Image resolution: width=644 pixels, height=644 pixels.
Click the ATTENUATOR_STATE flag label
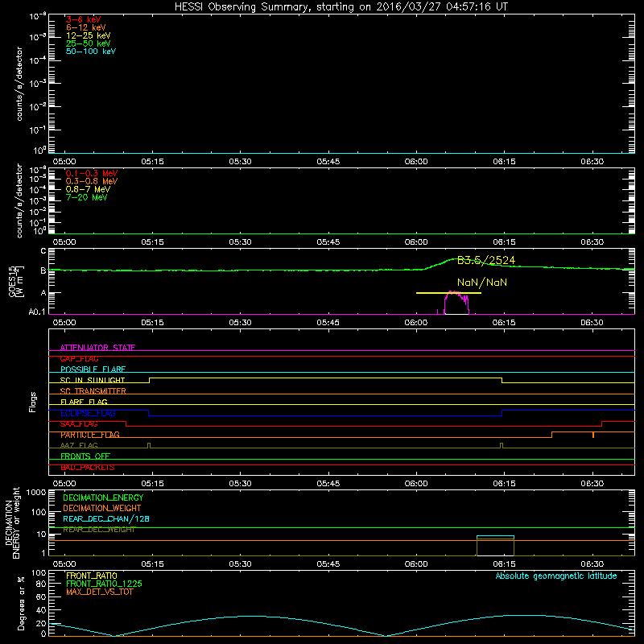click(97, 348)
